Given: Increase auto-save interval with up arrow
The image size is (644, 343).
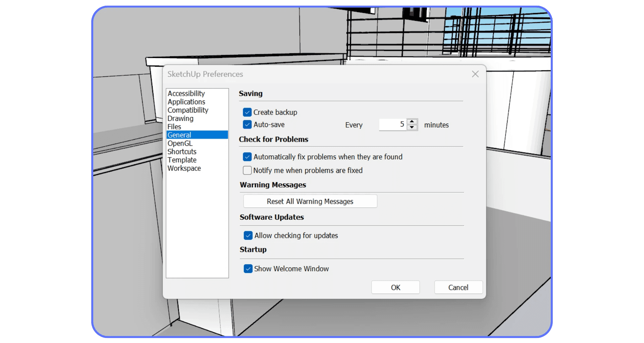Looking at the screenshot, I should tap(412, 122).
